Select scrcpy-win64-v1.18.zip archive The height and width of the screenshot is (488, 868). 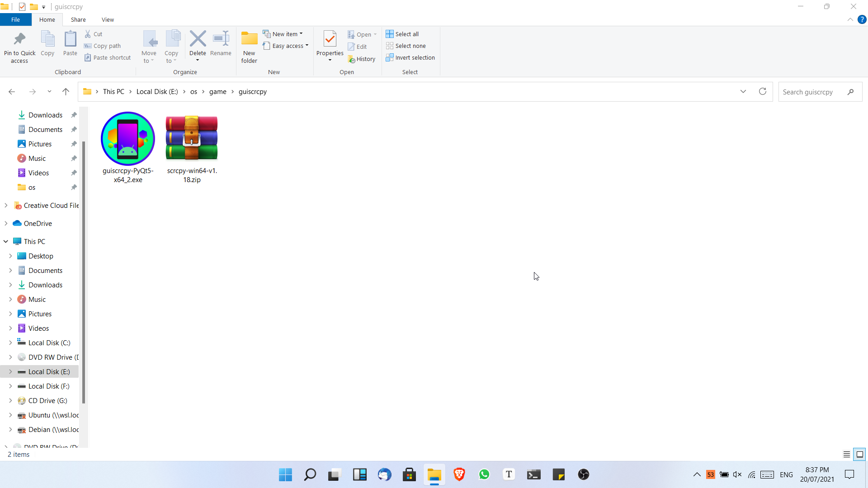point(192,148)
